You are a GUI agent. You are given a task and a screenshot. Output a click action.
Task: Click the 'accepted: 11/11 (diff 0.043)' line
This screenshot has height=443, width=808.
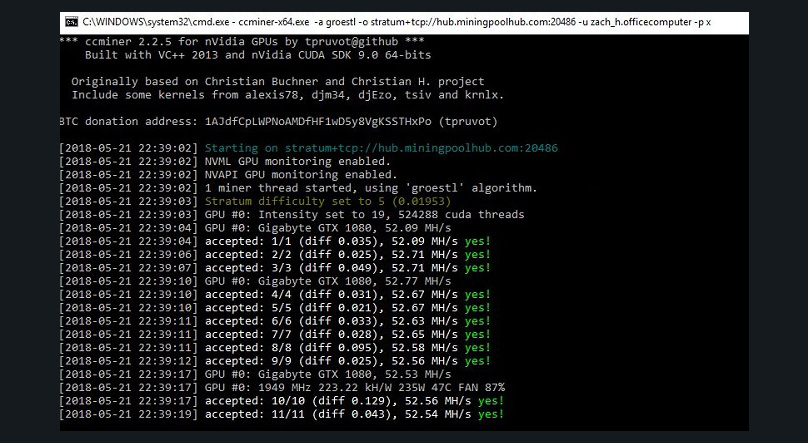click(x=282, y=415)
